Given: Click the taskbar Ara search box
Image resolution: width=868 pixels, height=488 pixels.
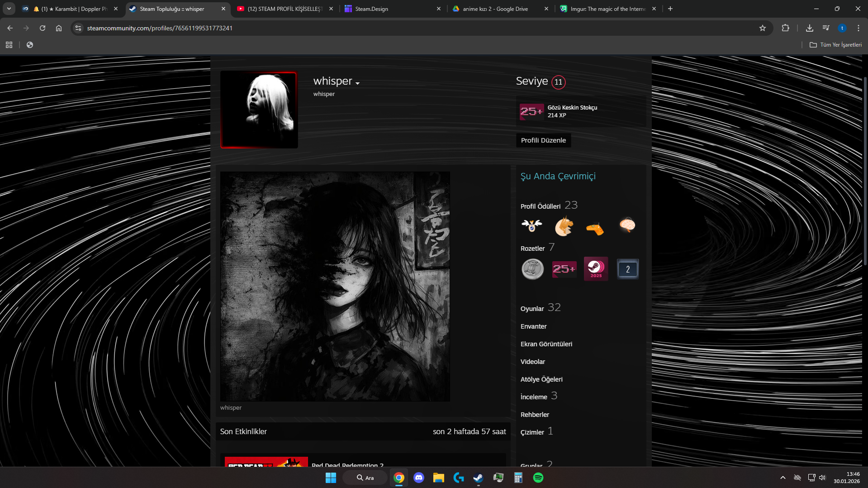Looking at the screenshot, I should [x=365, y=478].
